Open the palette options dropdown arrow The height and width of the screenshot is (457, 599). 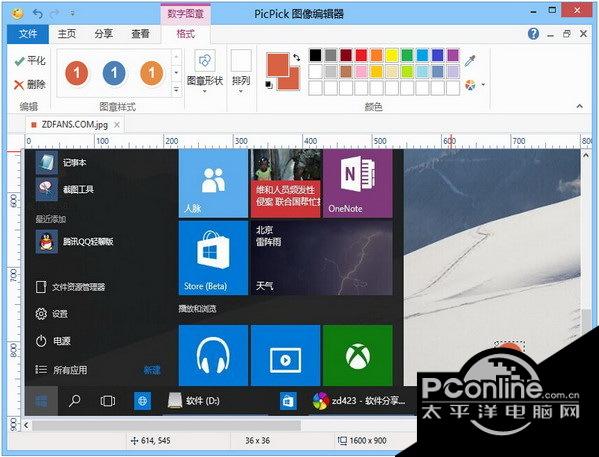tap(483, 85)
